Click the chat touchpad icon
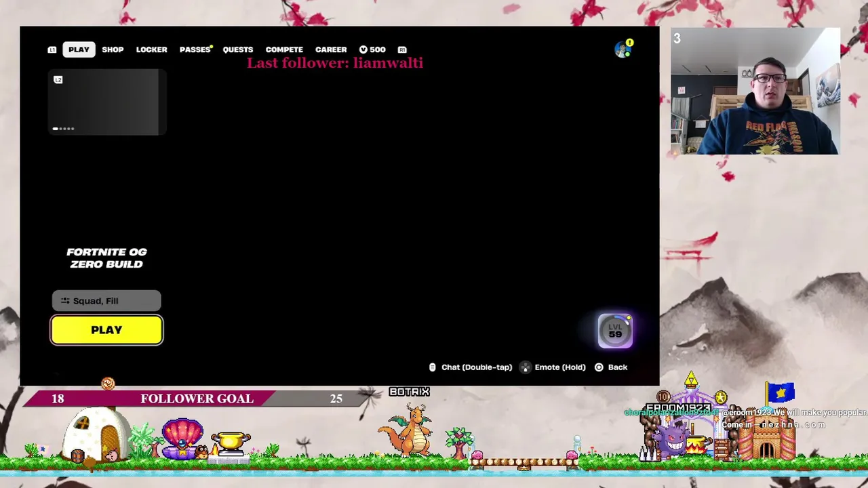The image size is (868, 488). tap(432, 367)
